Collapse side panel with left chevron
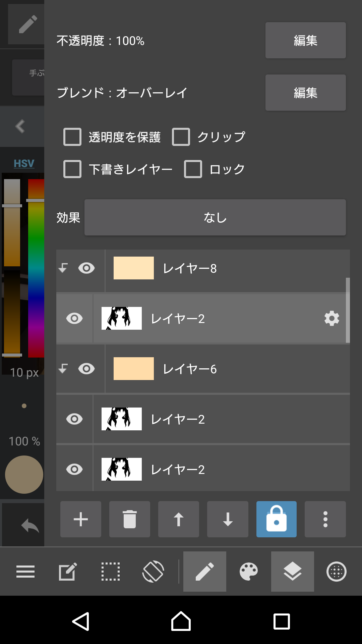 [x=20, y=126]
